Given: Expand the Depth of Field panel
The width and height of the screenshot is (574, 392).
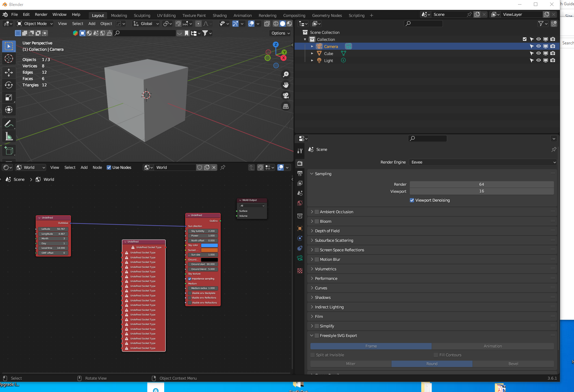Looking at the screenshot, I should click(x=327, y=231).
